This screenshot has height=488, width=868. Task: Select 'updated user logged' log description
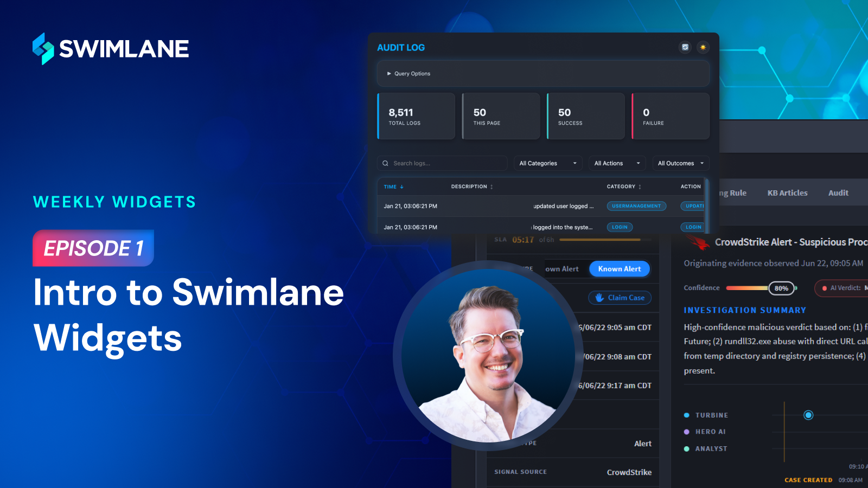pyautogui.click(x=563, y=206)
